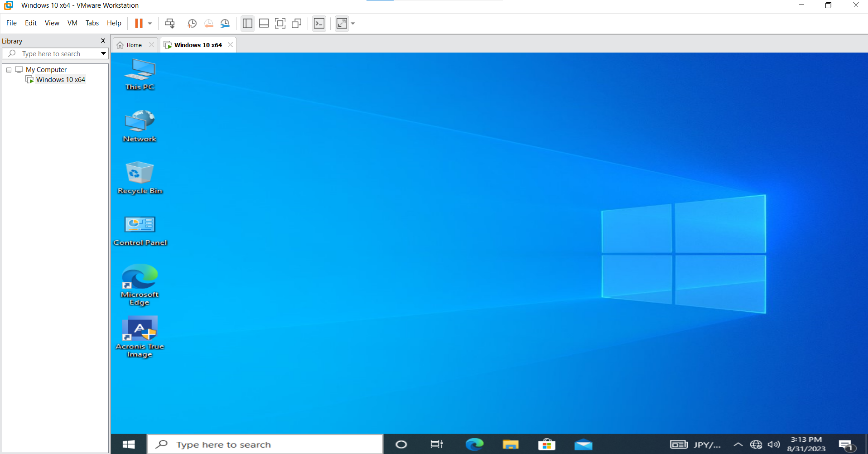Image resolution: width=868 pixels, height=454 pixels.
Task: Enter full screen mode from toolbar
Action: [x=280, y=23]
